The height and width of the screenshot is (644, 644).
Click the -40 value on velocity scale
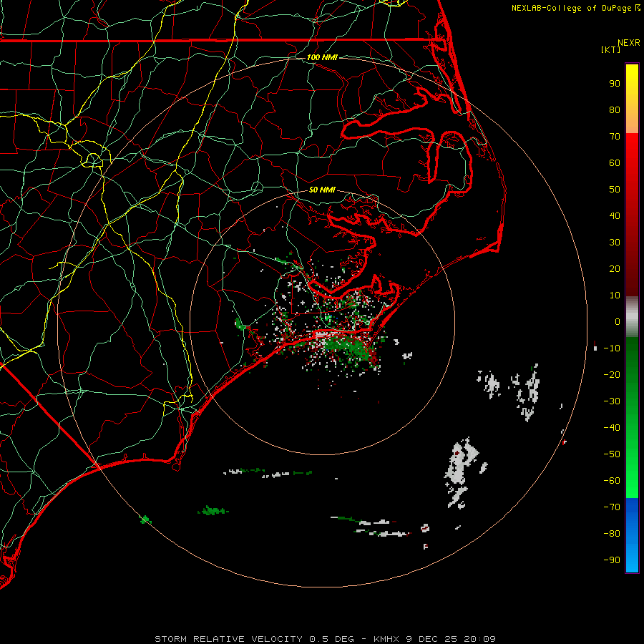612,428
